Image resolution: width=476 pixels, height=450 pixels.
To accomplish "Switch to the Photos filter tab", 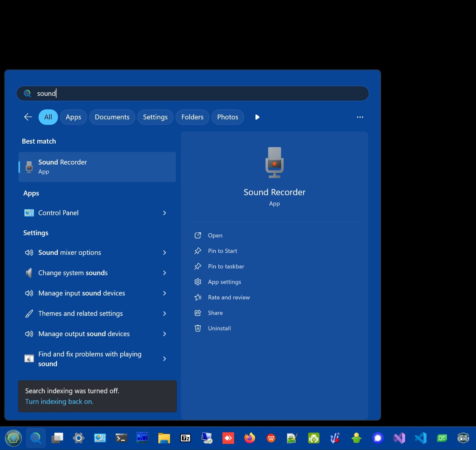I will [x=228, y=117].
